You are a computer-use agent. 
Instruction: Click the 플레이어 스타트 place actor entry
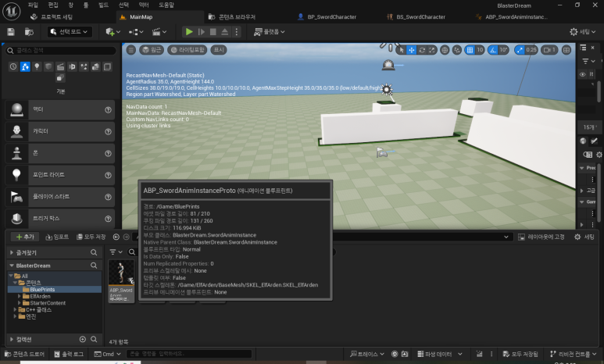60,197
